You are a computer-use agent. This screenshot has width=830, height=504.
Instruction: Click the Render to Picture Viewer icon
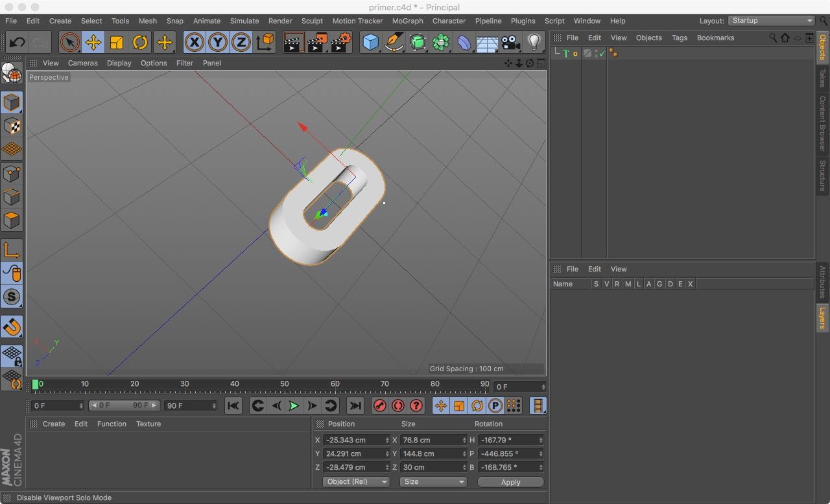coord(317,43)
